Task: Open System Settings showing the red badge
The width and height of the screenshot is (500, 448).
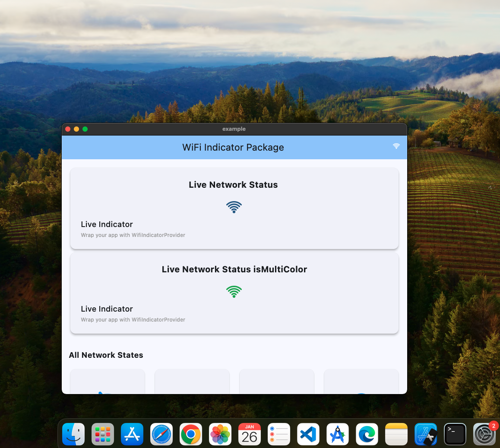Action: pyautogui.click(x=484, y=434)
